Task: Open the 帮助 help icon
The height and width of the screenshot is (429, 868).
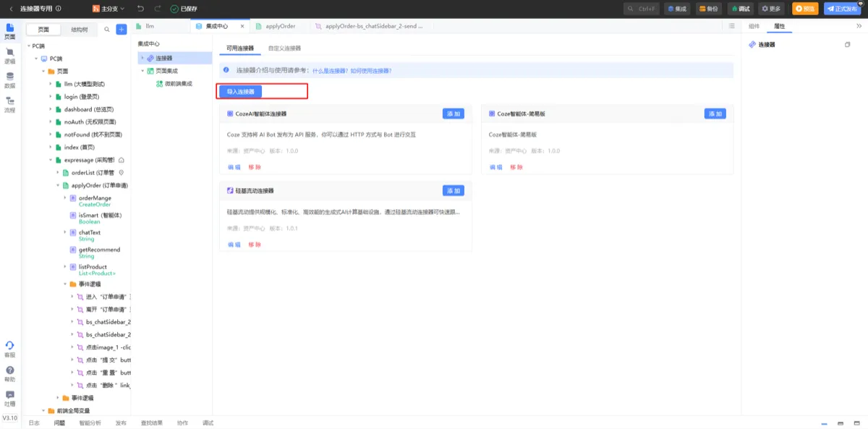Action: (10, 374)
